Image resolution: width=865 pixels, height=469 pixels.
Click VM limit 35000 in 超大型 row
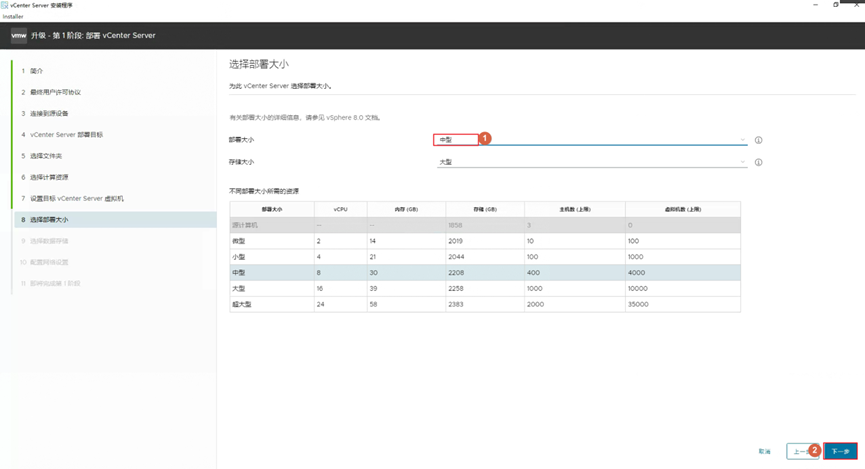[x=638, y=304]
